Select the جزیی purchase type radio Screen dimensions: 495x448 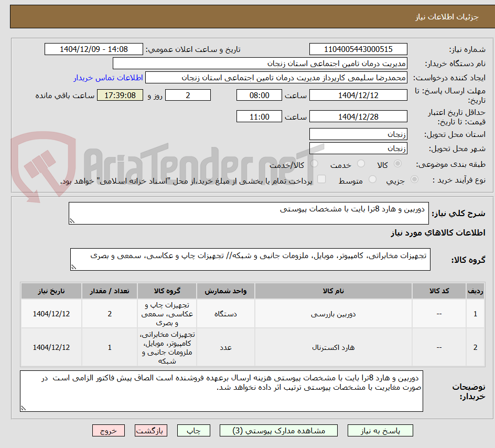tap(414, 179)
